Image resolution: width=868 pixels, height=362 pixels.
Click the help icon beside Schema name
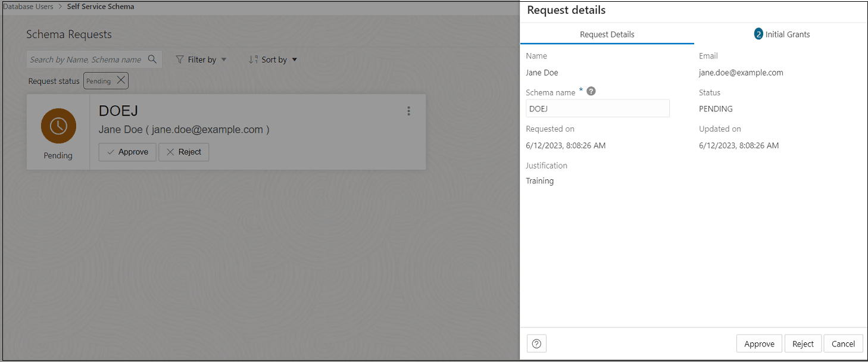tap(590, 90)
